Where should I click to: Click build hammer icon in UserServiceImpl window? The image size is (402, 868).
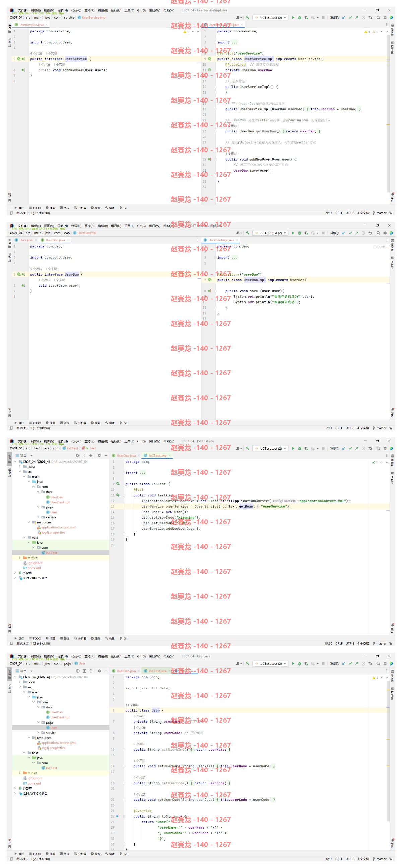coord(248,17)
